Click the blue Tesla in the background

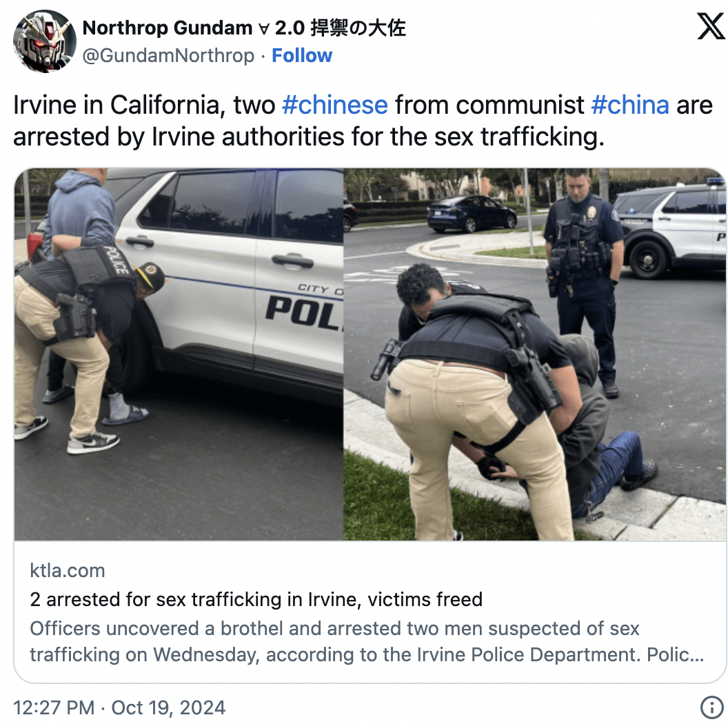(472, 214)
